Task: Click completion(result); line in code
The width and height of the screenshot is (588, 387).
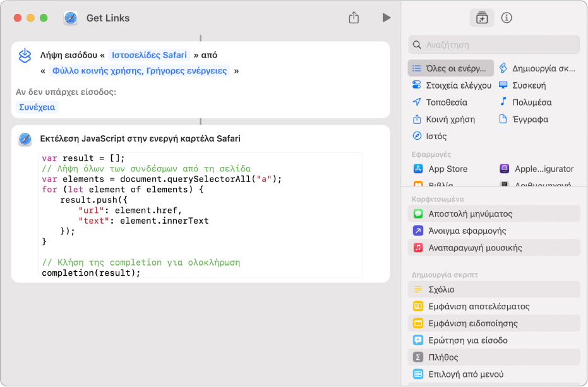Action: coord(91,273)
